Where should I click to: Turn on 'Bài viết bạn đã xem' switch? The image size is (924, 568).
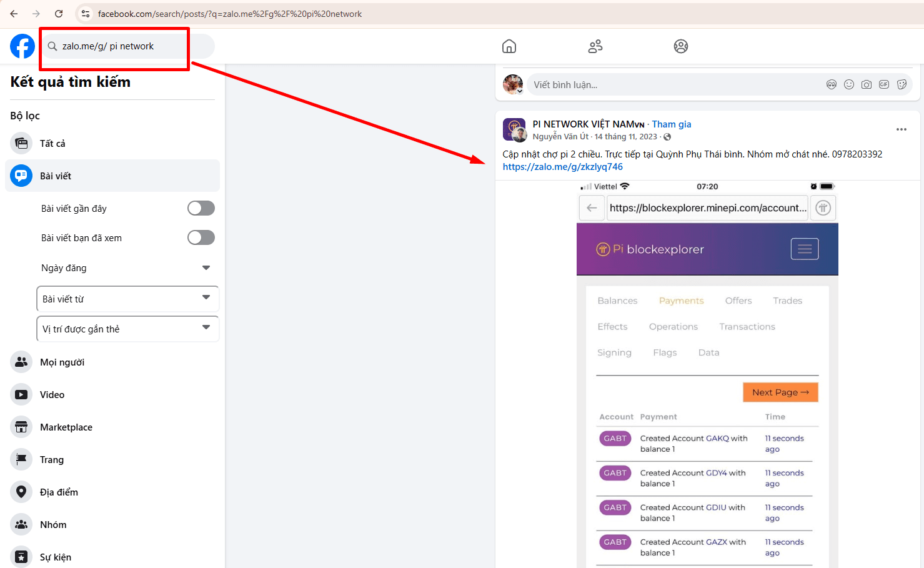tap(201, 237)
